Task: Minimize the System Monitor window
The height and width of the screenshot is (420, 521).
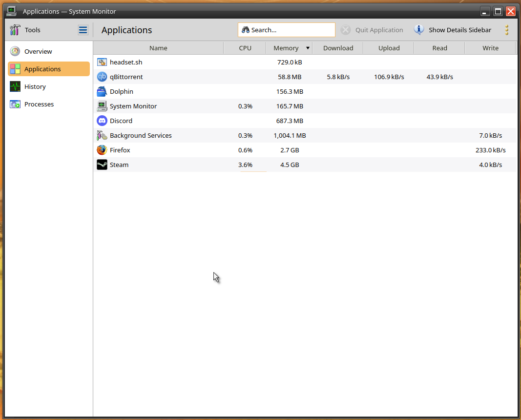Action: (485, 11)
